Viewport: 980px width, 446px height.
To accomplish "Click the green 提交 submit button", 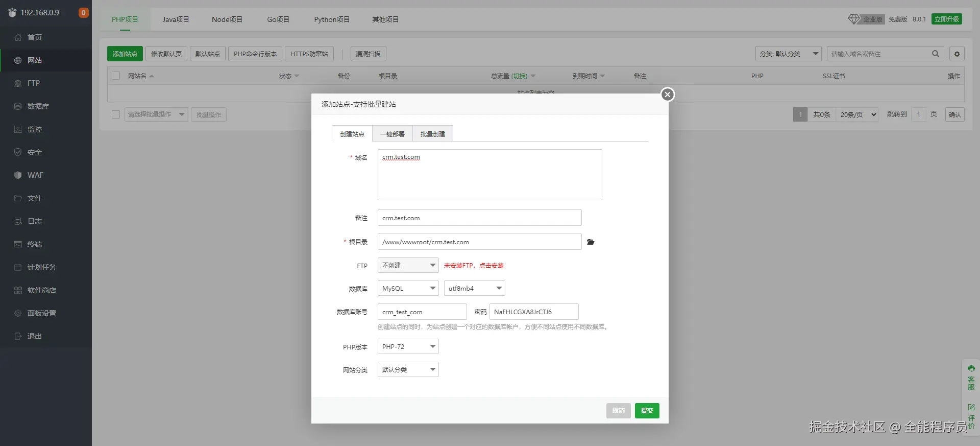I will point(647,411).
